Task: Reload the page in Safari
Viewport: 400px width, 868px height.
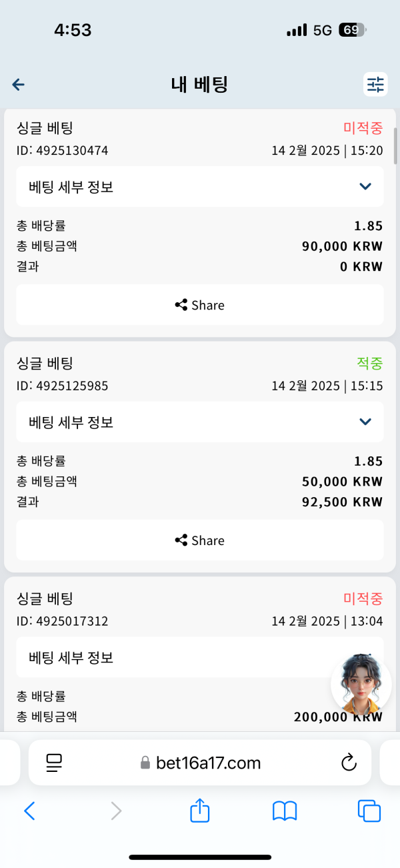Action: tap(349, 763)
